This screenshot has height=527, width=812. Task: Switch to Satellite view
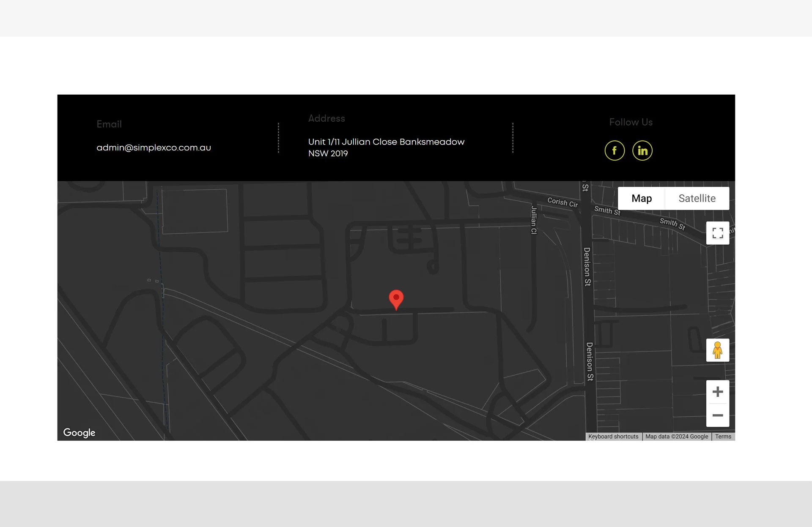[697, 198]
